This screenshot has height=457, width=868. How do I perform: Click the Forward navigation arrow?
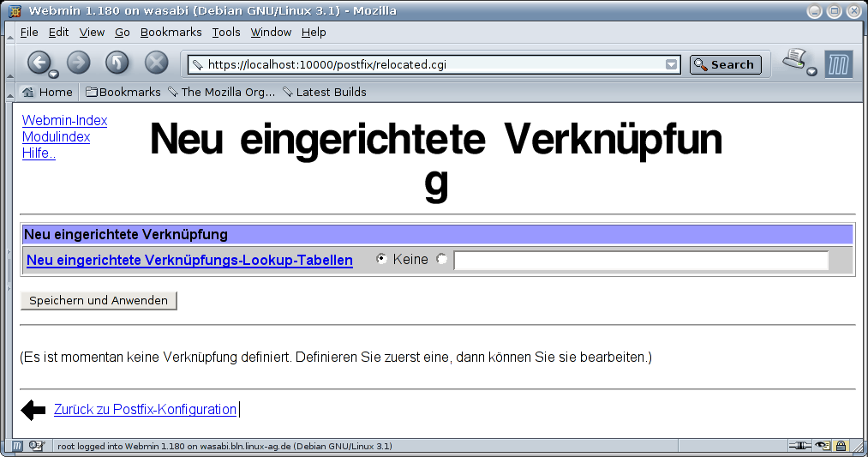[79, 63]
